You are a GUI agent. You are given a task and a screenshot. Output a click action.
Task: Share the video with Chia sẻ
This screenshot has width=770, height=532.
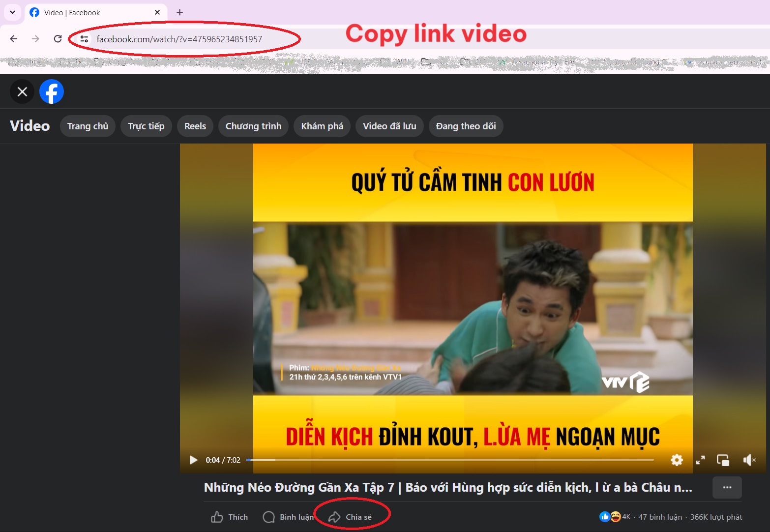click(350, 517)
